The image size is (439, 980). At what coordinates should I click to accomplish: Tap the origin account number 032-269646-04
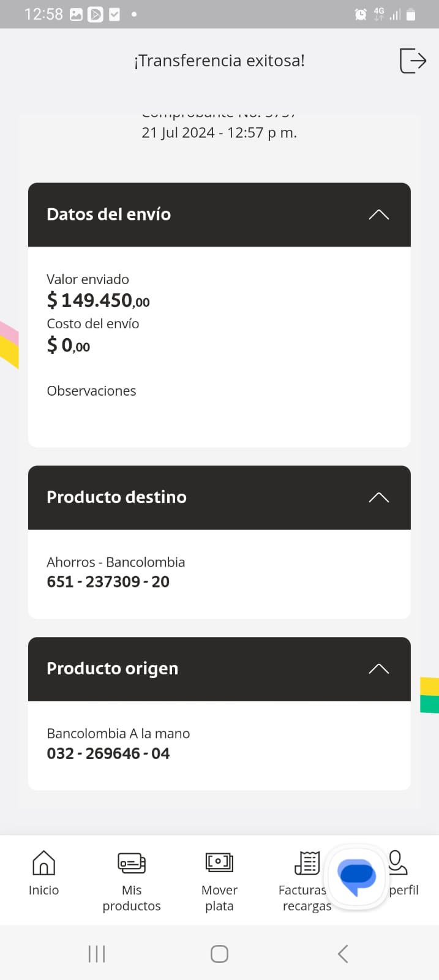pos(108,753)
